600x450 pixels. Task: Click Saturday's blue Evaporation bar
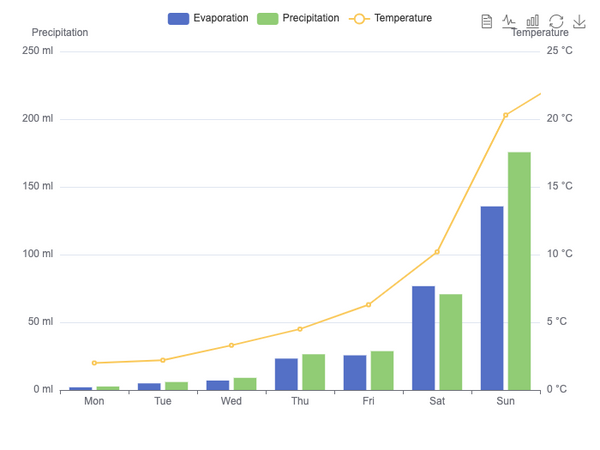pos(424,338)
